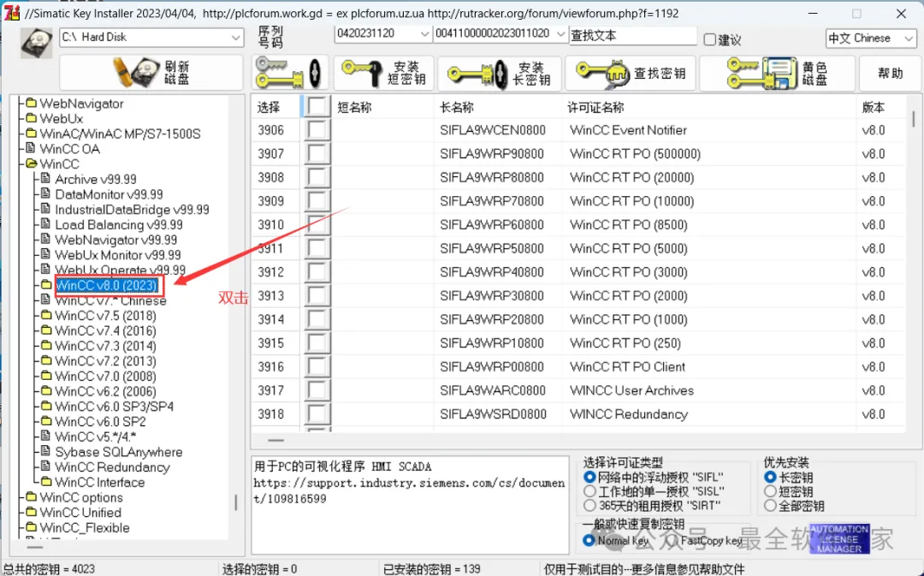Click Install Short Key (安装短密钥) button
The width and height of the screenshot is (924, 576).
383,73
